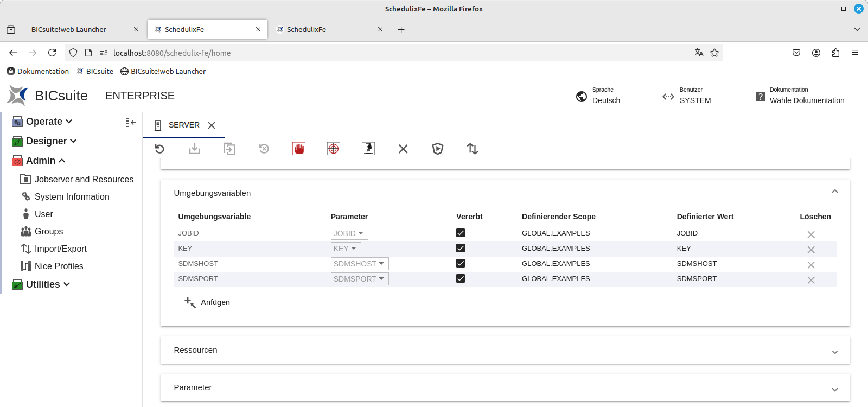The height and width of the screenshot is (407, 868).
Task: Delete the KEY environment variable row
Action: coord(811,250)
